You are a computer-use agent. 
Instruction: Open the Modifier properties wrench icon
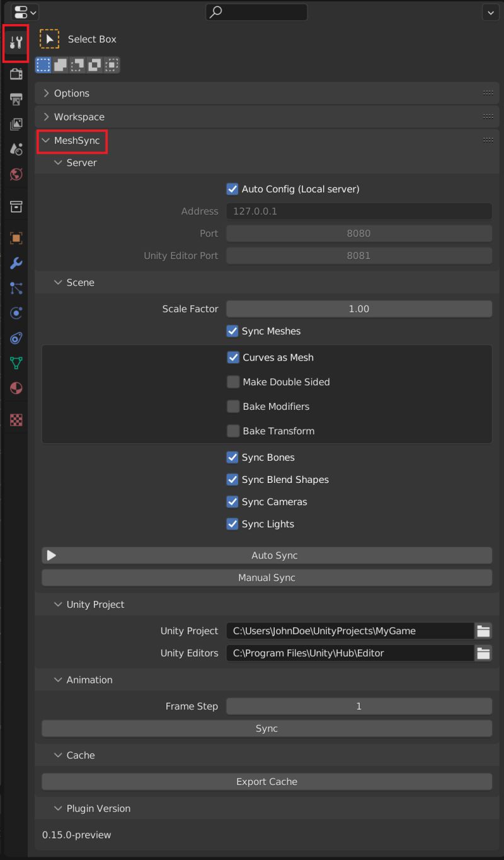16,263
